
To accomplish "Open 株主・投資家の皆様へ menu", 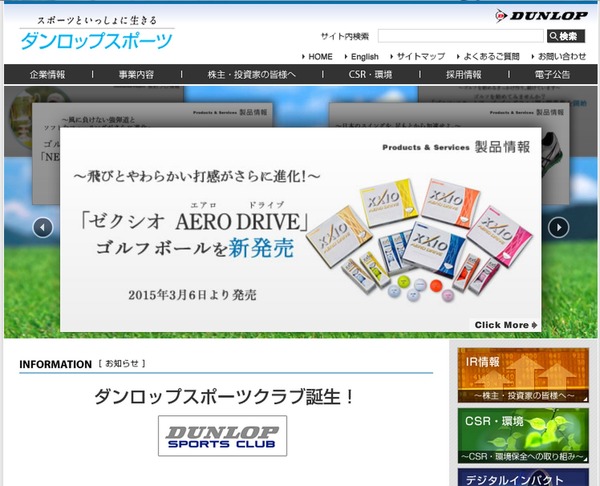I will [252, 75].
